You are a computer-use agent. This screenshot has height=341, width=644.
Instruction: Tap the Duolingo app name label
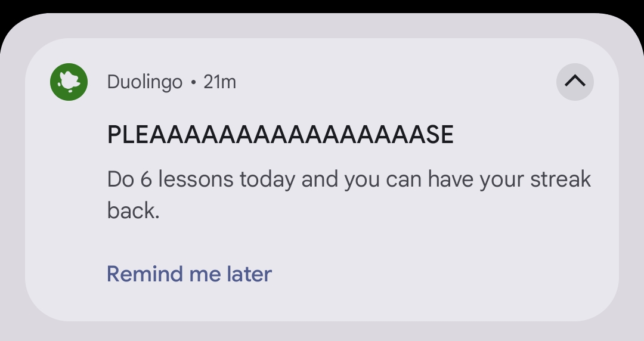(x=145, y=82)
